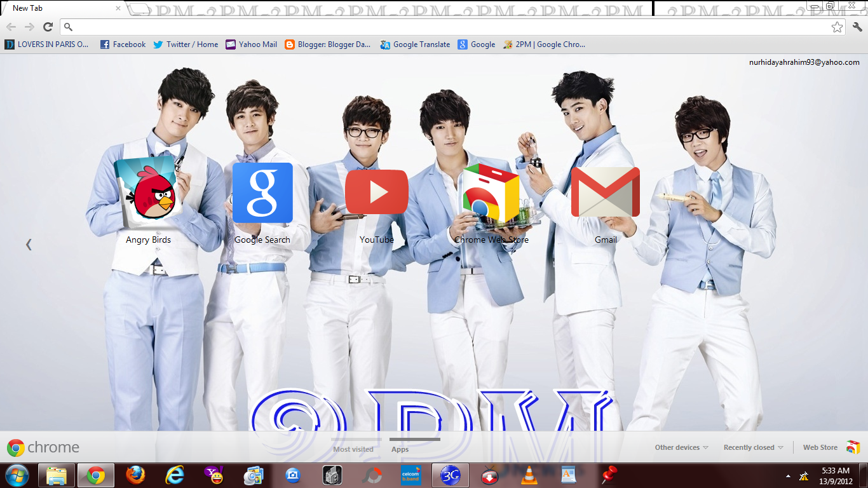Open Yahoo Messenger from the taskbar
Image resolution: width=868 pixels, height=488 pixels.
coord(214,475)
